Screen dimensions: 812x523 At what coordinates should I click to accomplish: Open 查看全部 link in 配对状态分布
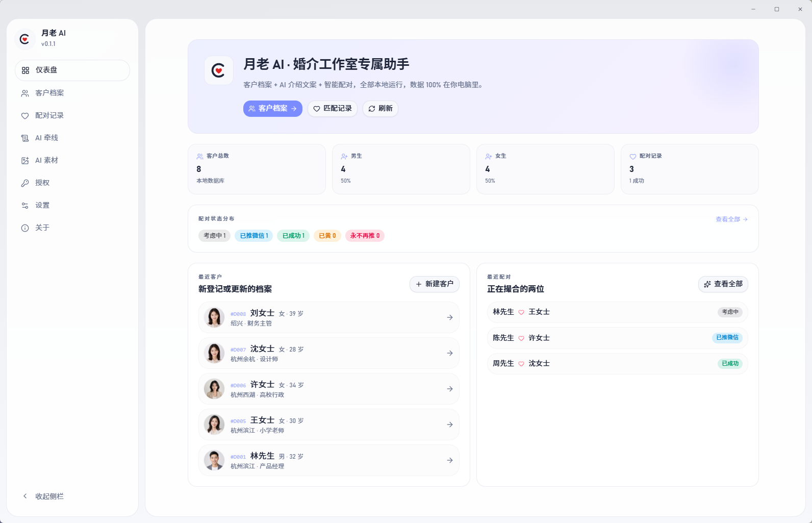[731, 219]
